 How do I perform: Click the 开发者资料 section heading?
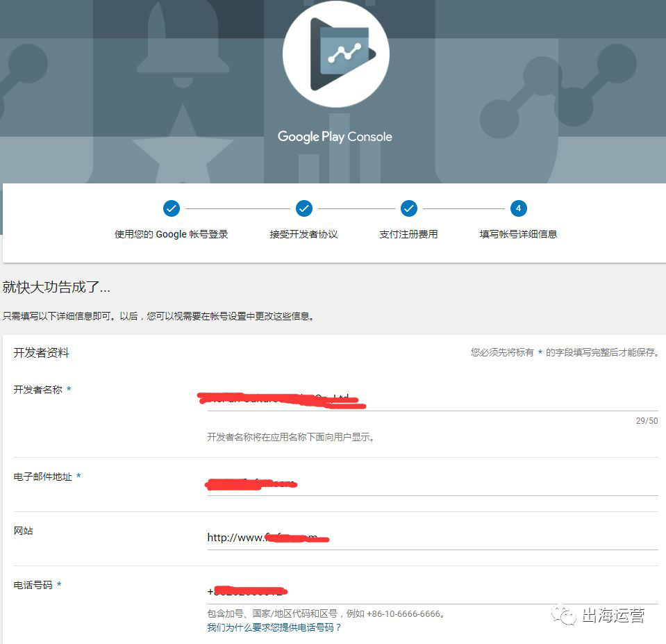point(42,353)
